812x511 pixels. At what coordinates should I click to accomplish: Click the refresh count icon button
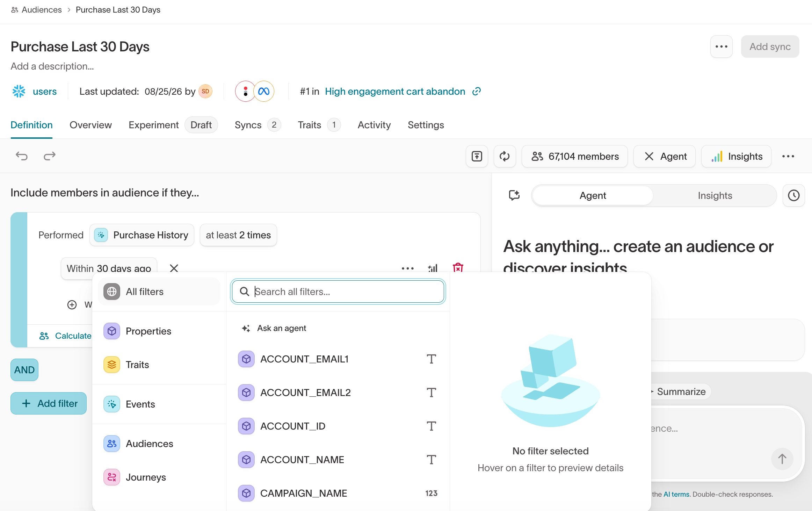(x=505, y=156)
